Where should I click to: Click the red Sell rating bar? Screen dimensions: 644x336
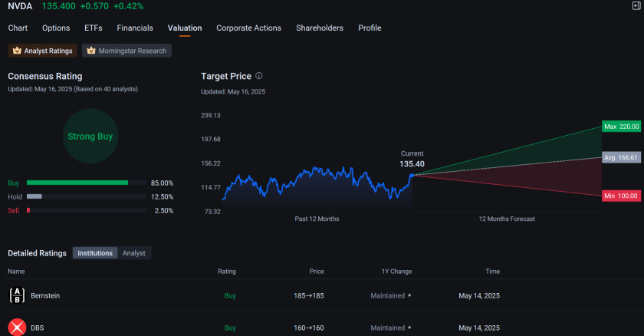[x=28, y=210]
